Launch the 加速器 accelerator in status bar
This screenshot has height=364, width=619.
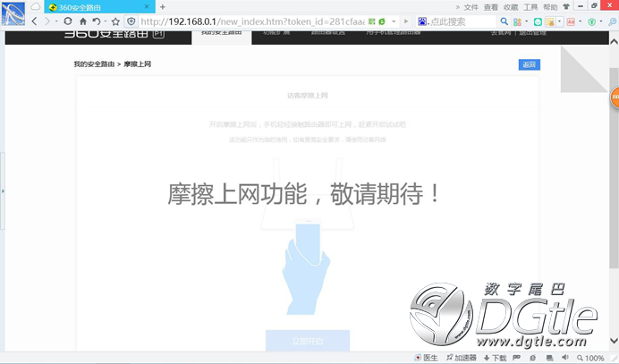click(461, 358)
